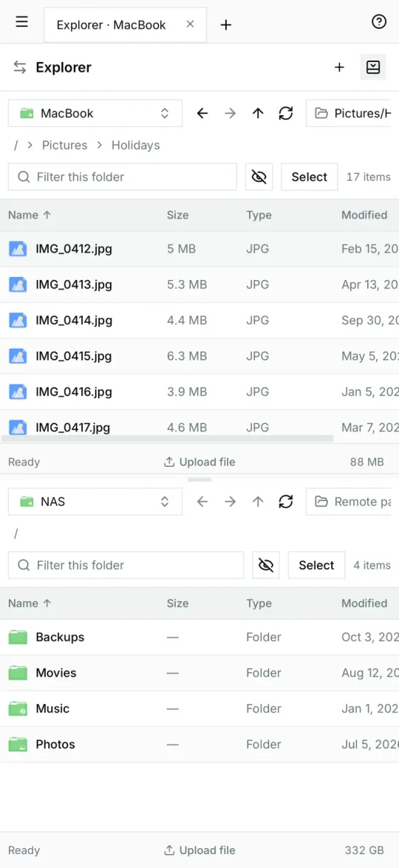Open the help question mark icon
The height and width of the screenshot is (868, 399).
[378, 22]
